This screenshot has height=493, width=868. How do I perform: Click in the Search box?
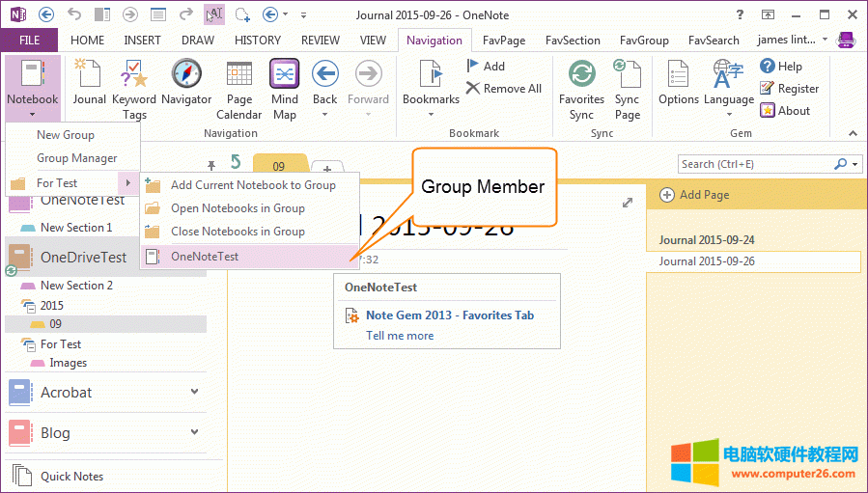(x=755, y=164)
